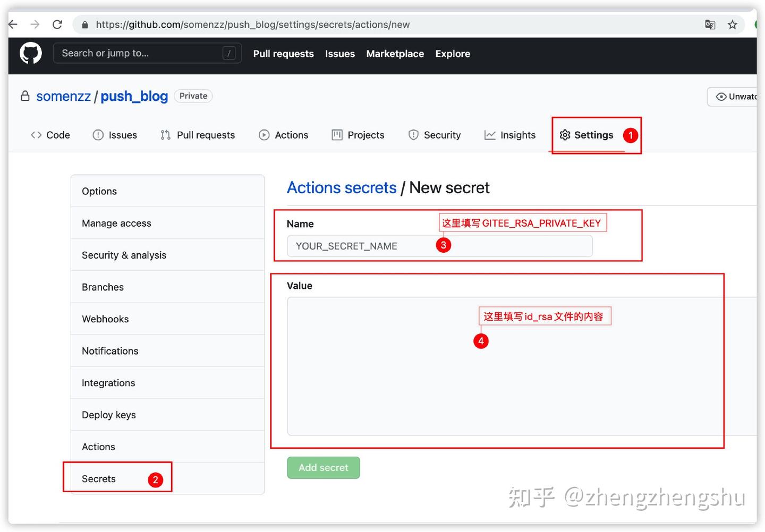
Task: Click the GitHub logo icon
Action: click(30, 53)
